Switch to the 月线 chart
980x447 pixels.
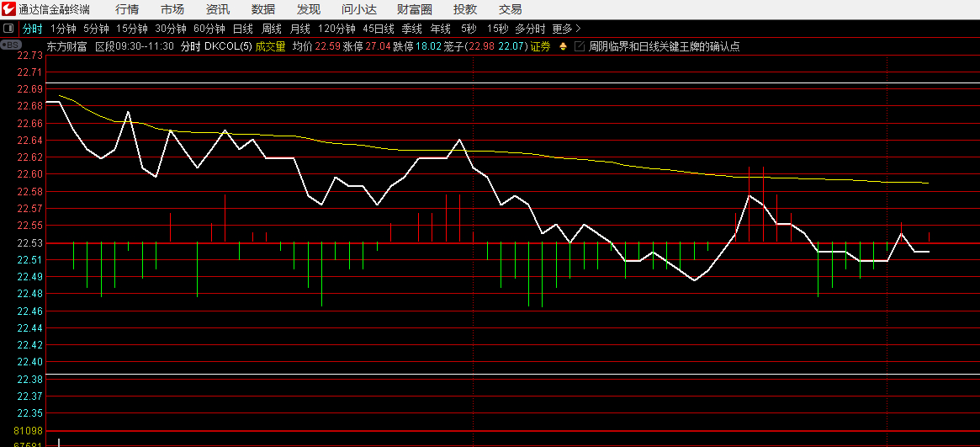click(x=300, y=29)
